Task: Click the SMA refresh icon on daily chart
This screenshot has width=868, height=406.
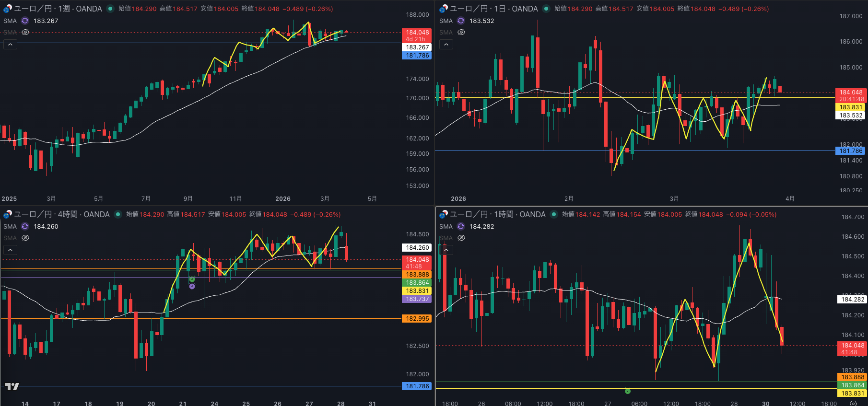Action: [461, 21]
